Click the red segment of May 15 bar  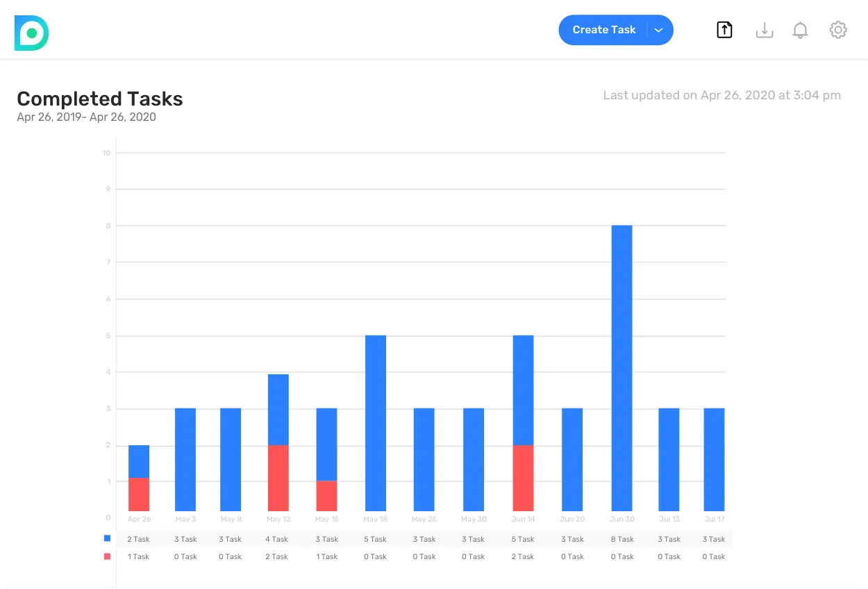pyautogui.click(x=326, y=496)
